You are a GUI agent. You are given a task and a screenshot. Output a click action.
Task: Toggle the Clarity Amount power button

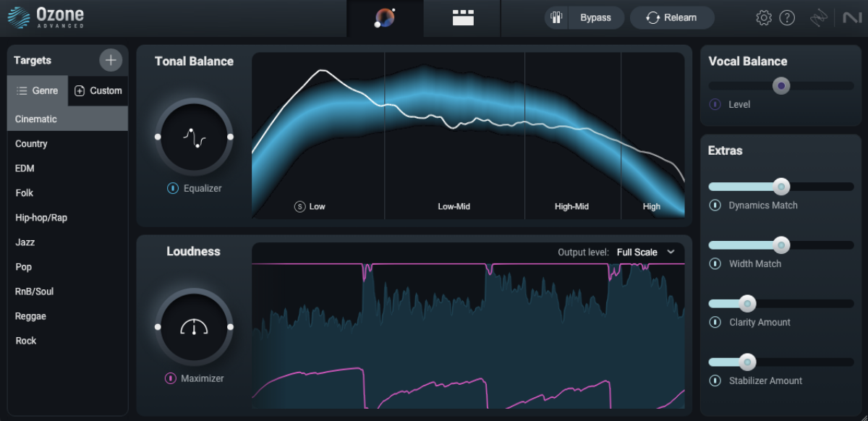pos(715,323)
